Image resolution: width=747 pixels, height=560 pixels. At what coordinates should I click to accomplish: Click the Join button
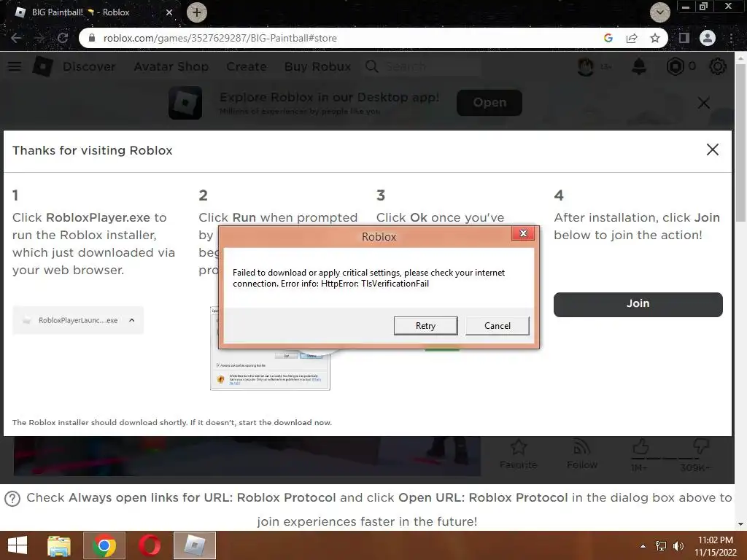tap(638, 304)
